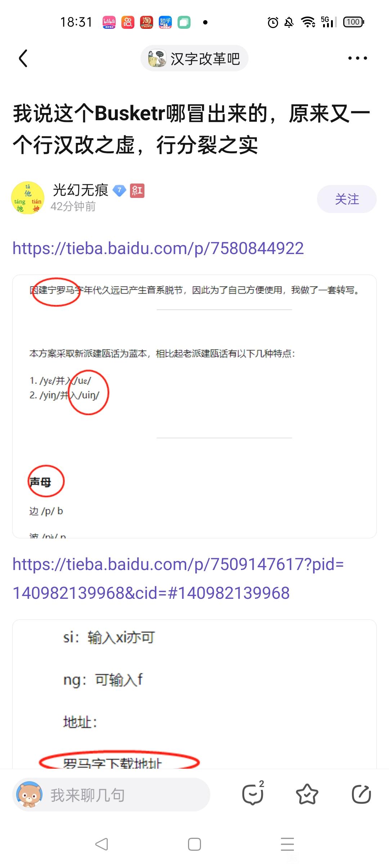
Task: Open comments via the chat bubble icon
Action: [x=253, y=794]
